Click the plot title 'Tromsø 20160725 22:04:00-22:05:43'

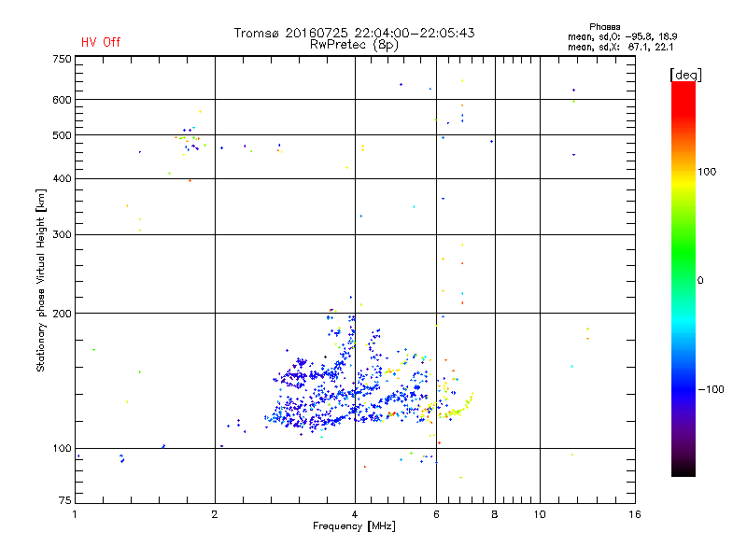(x=354, y=33)
